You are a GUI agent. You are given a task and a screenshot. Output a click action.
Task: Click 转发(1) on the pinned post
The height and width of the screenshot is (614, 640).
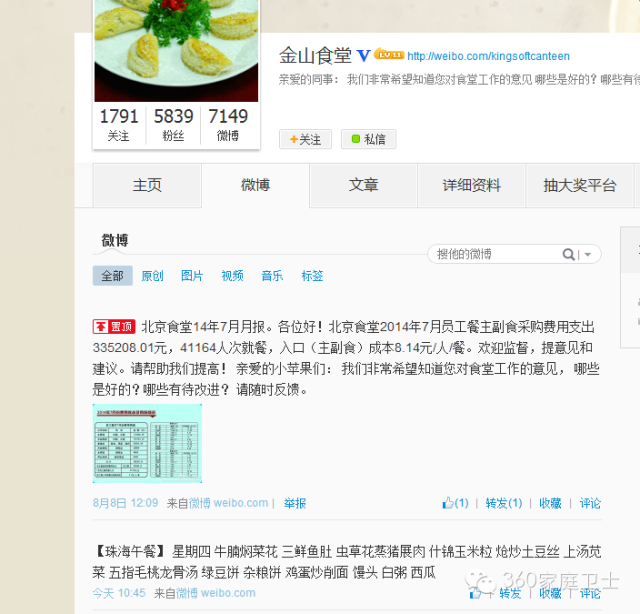pos(504,503)
